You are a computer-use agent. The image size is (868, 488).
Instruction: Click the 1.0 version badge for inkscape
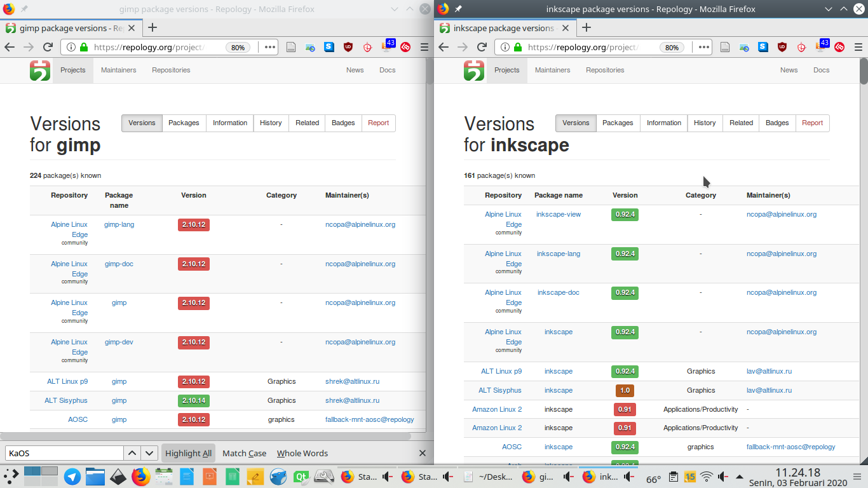point(625,390)
